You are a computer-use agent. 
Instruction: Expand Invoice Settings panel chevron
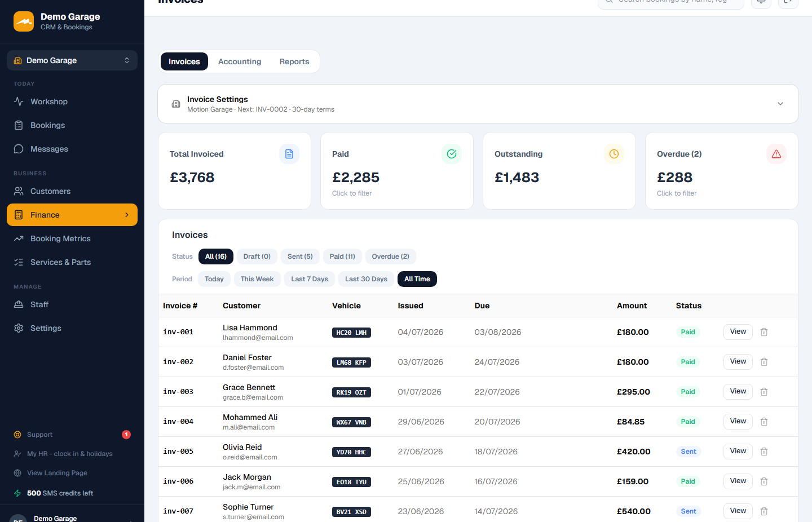coord(780,104)
